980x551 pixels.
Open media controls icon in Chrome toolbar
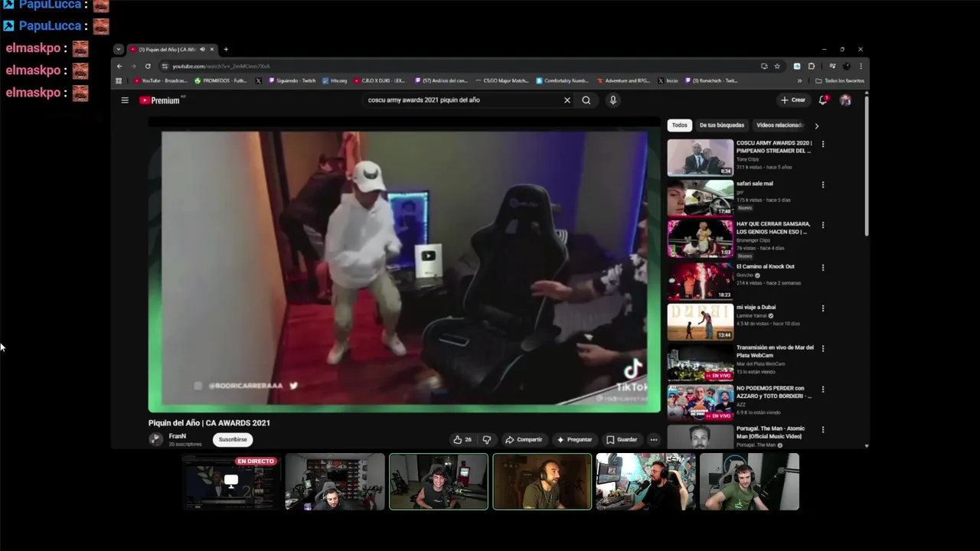[x=832, y=67]
